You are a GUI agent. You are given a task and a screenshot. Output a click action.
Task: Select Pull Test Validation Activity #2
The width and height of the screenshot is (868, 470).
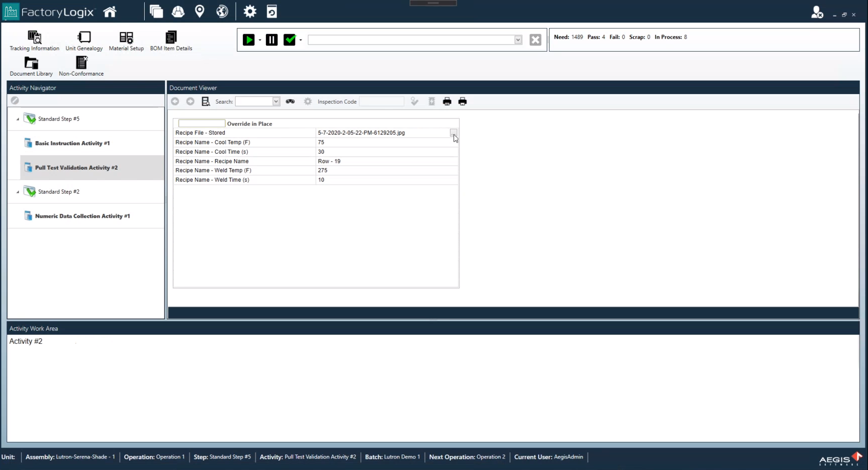pos(77,168)
